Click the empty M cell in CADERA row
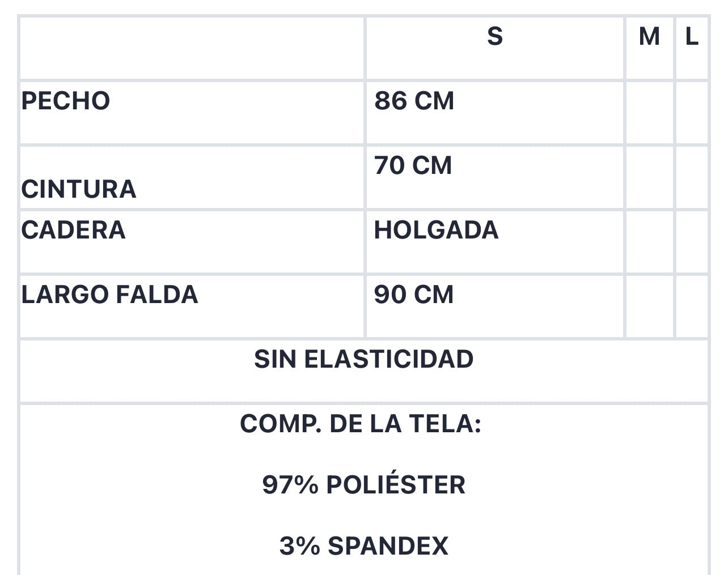Image resolution: width=728 pixels, height=575 pixels. click(649, 242)
